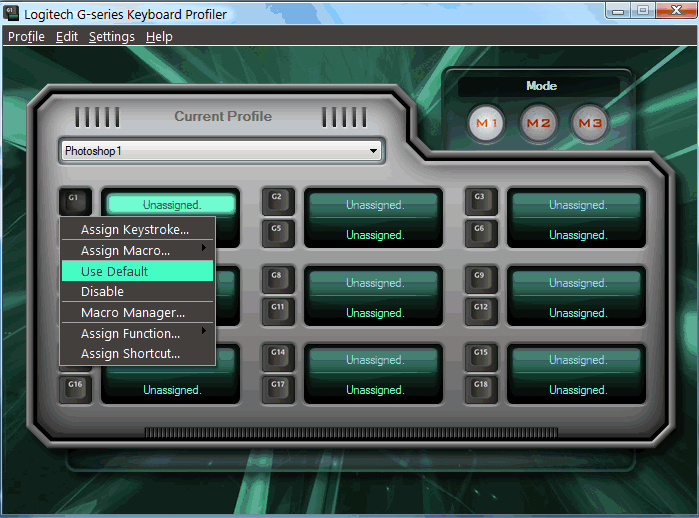Select G6 Unassigned assignment slot
The image size is (699, 518).
577,234
